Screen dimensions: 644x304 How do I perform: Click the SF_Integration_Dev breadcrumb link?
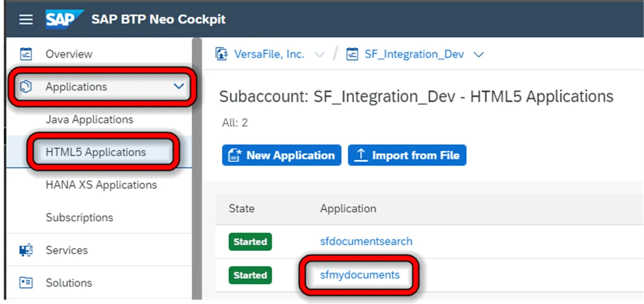tap(414, 54)
